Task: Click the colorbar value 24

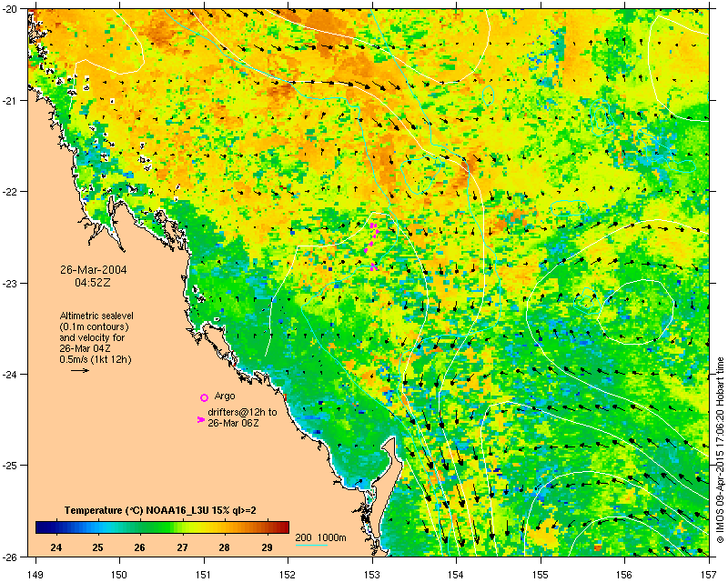Action: click(56, 547)
